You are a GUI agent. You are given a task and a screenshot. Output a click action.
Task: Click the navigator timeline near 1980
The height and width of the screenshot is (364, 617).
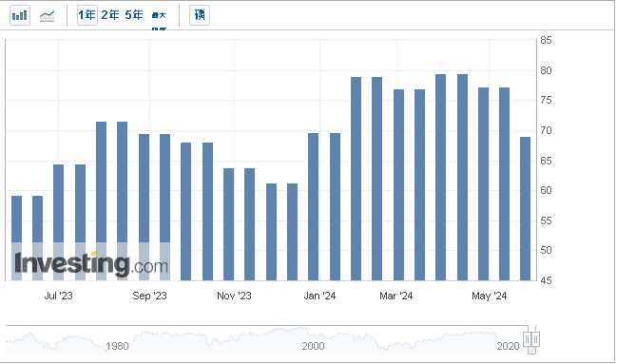click(117, 346)
